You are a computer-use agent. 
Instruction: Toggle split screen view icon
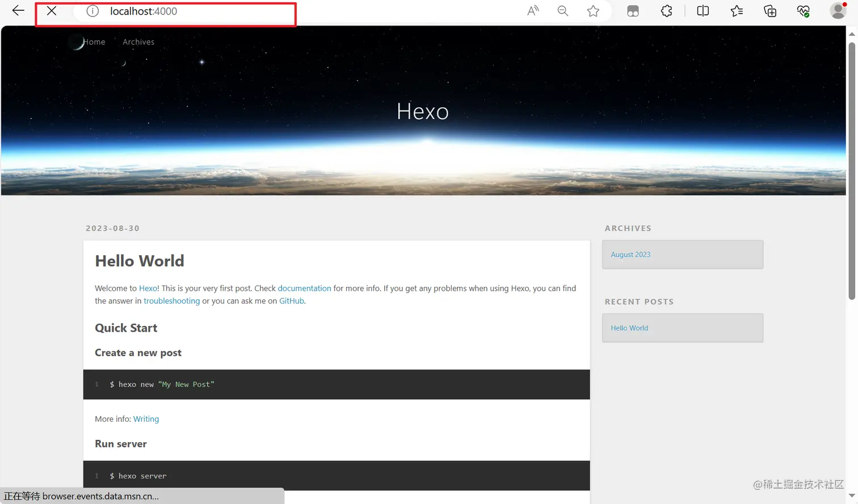(703, 11)
